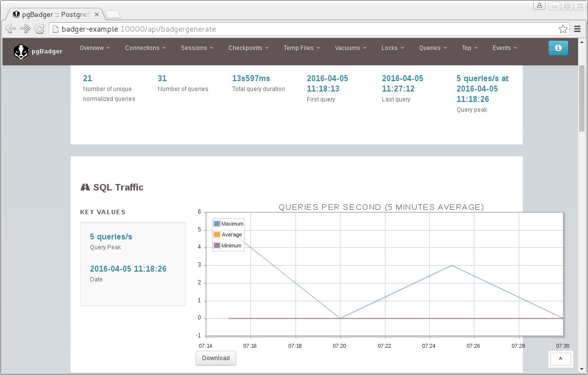Click the pgBadger badger logo icon
This screenshot has width=588, height=375.
(21, 51)
